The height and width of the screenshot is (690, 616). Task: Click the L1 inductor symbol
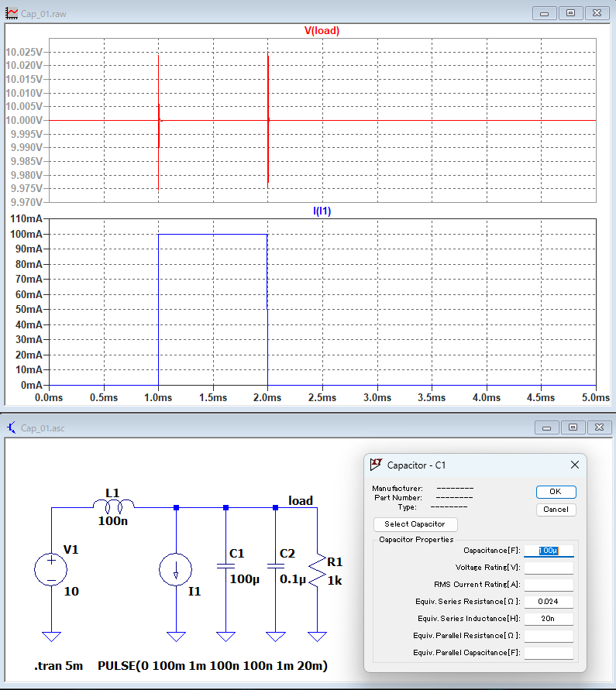(x=114, y=506)
